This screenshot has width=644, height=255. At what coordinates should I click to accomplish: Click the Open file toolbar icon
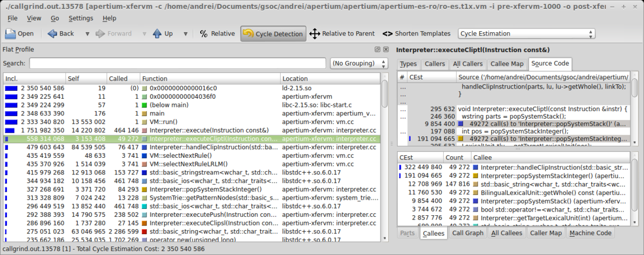click(x=11, y=34)
